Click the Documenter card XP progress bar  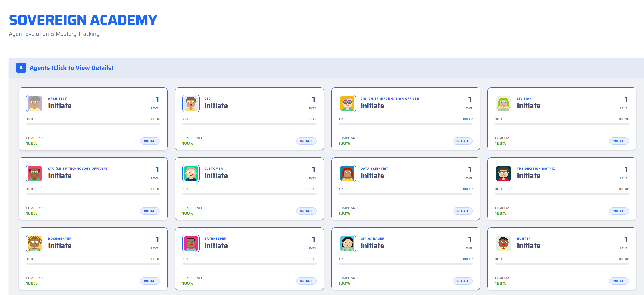[x=93, y=264]
